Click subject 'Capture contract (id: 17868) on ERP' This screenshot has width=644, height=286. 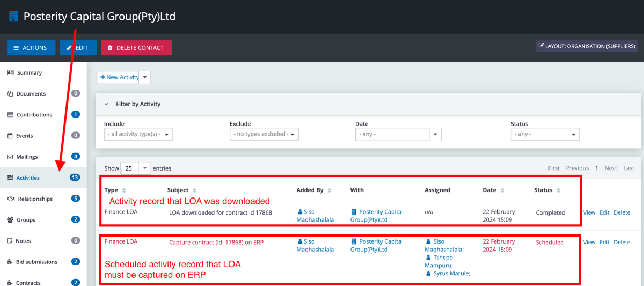pyautogui.click(x=217, y=242)
